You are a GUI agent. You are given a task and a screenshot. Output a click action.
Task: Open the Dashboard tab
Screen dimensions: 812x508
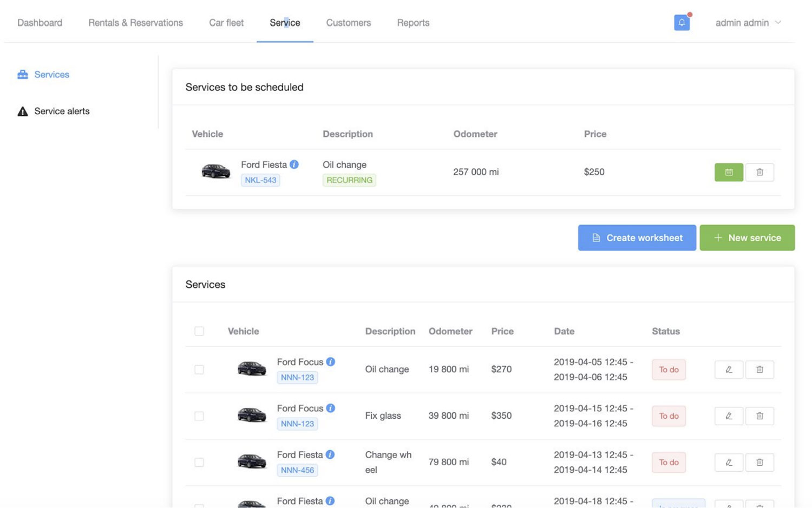[40, 23]
